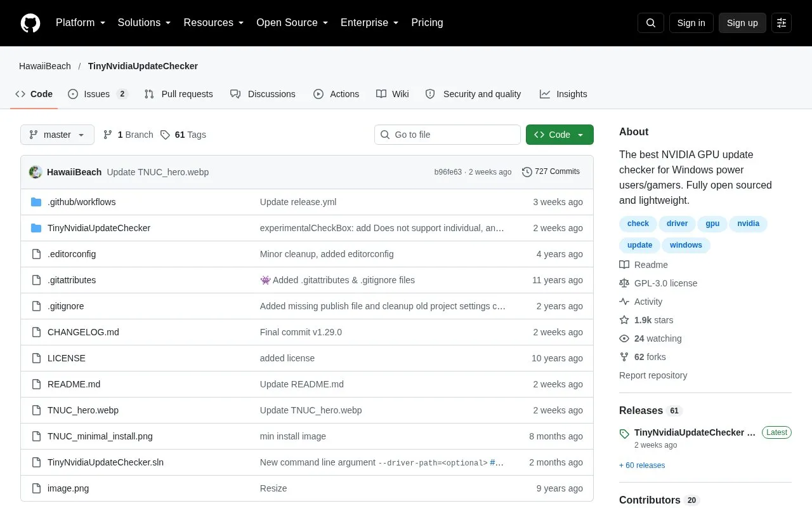Viewport: 812px width, 508px height.
Task: Switch to the Issues tab
Action: (x=98, y=94)
